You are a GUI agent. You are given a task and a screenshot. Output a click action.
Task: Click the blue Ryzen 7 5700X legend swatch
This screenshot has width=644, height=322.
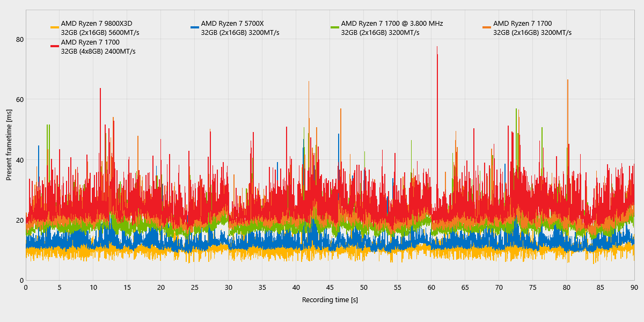click(195, 27)
